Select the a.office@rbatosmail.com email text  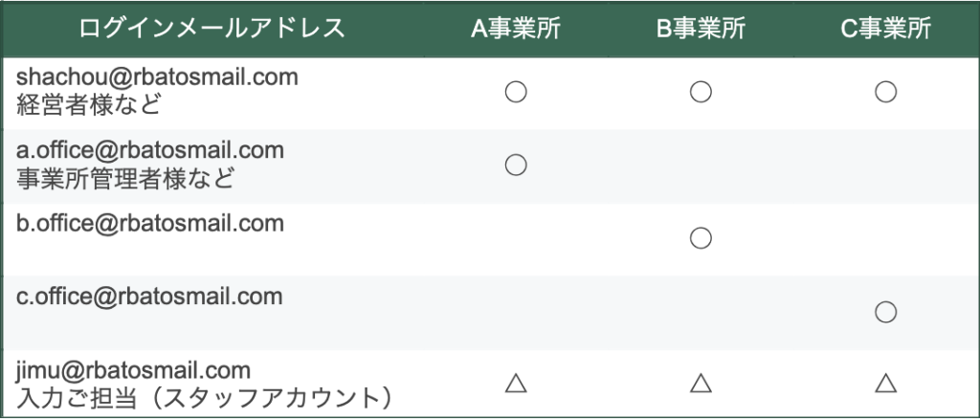click(150, 150)
